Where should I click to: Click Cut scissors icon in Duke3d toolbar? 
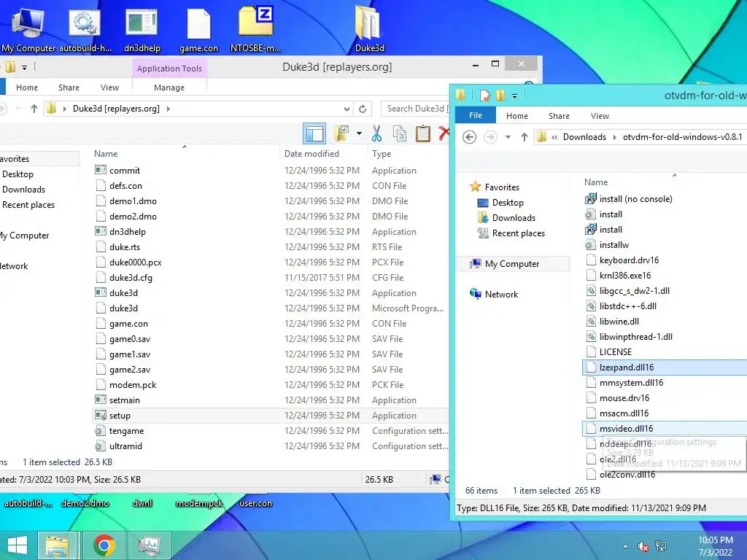point(376,134)
